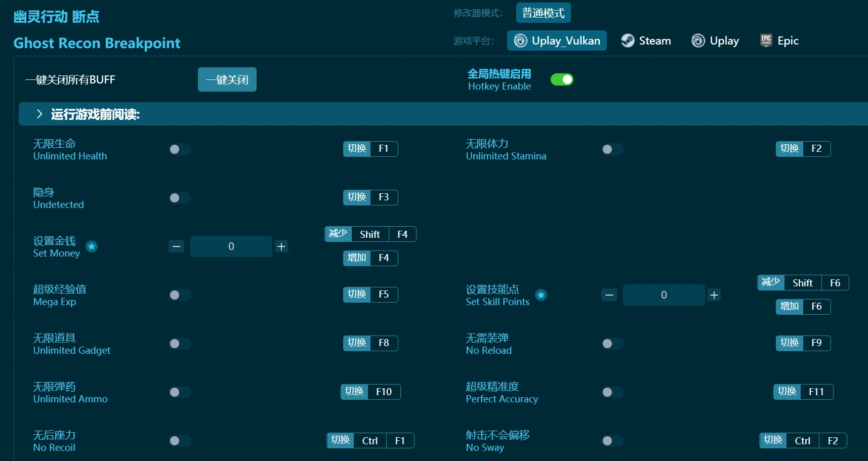Toggle global Hotkey Enable switch

pyautogui.click(x=562, y=79)
